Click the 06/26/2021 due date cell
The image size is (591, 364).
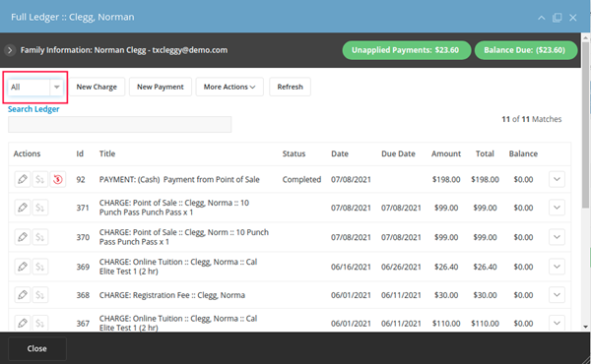(x=401, y=267)
